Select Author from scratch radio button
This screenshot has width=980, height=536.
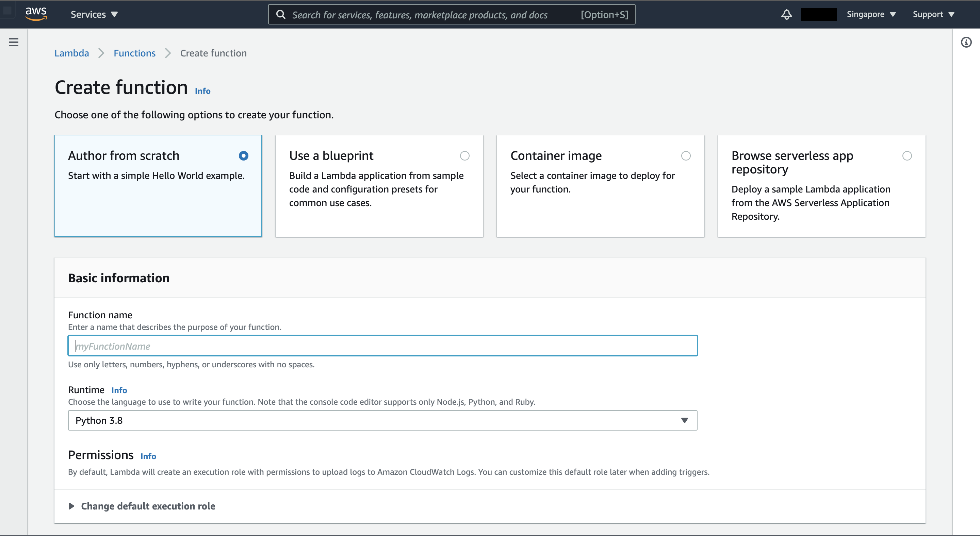244,156
